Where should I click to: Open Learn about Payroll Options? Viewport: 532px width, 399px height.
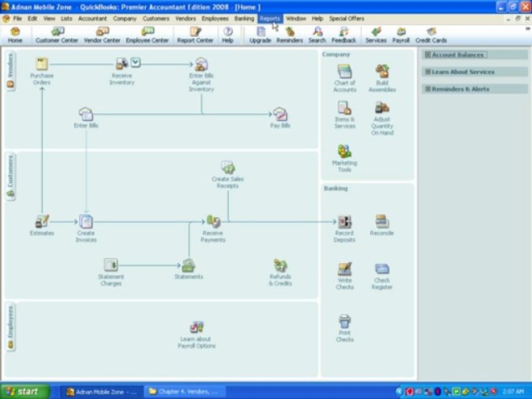(x=196, y=328)
